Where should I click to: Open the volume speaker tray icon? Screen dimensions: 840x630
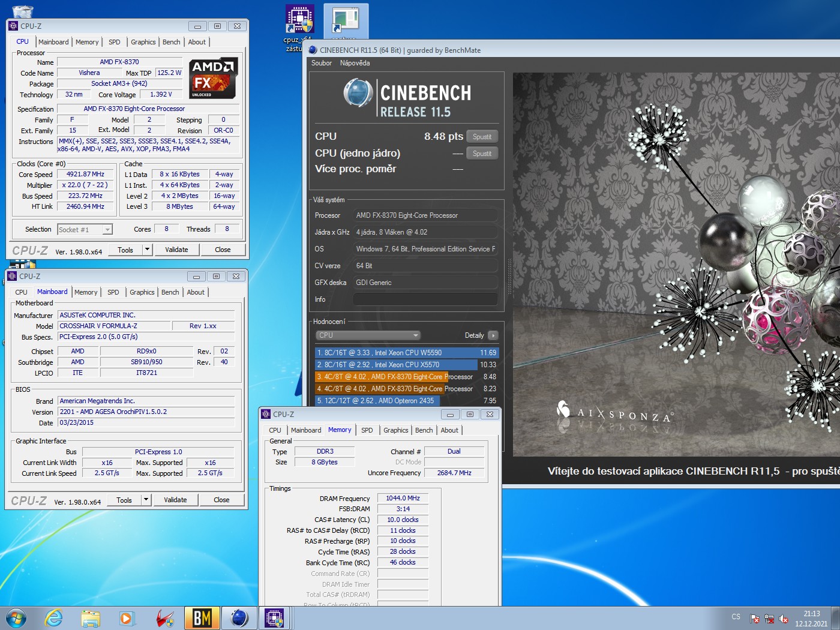784,619
